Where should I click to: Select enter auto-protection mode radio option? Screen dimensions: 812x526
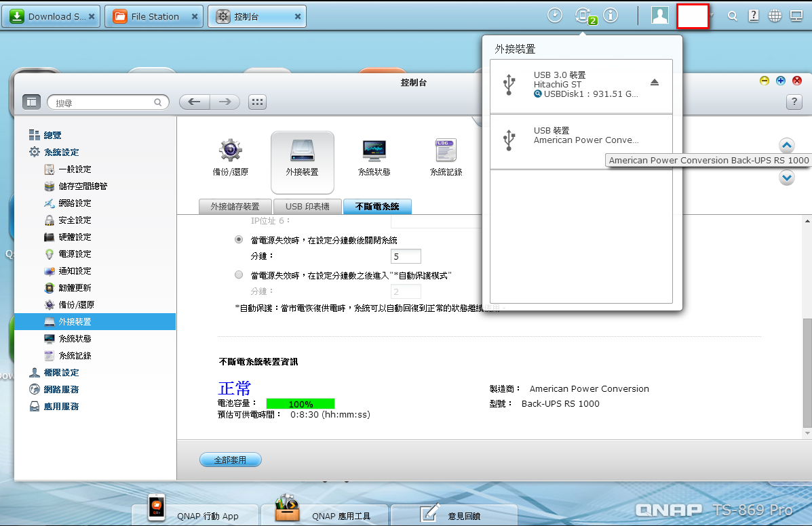click(238, 275)
